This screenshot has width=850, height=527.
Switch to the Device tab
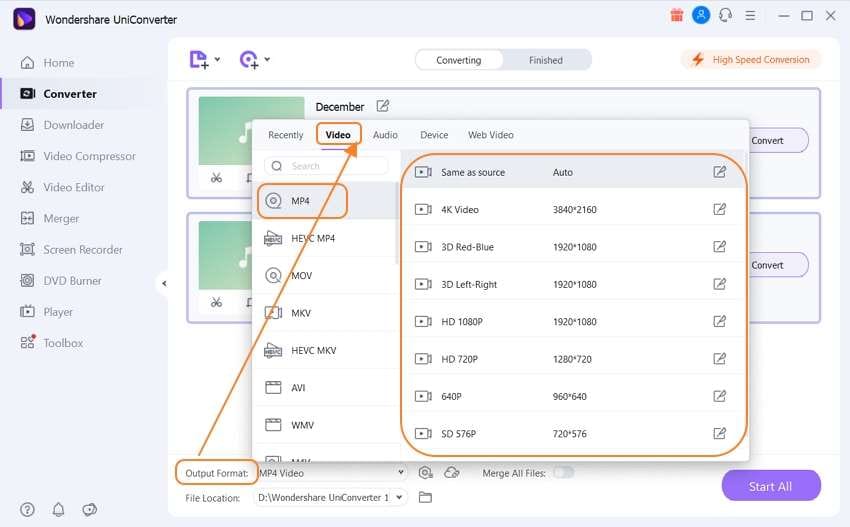coord(434,135)
